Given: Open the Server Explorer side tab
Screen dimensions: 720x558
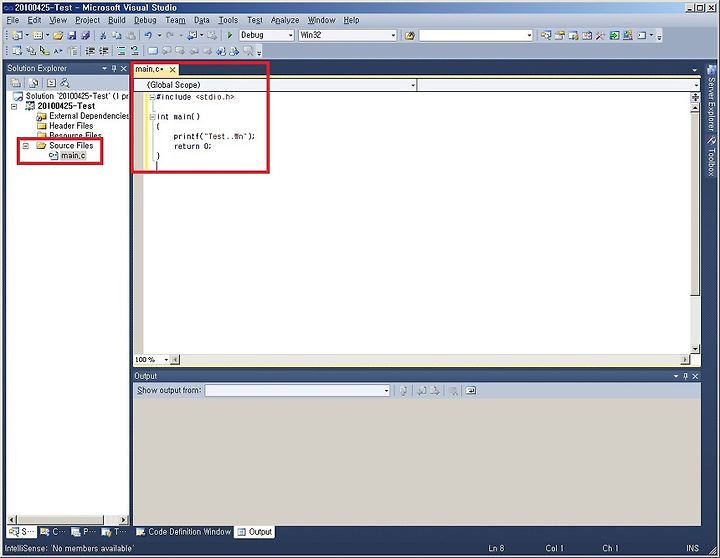Looking at the screenshot, I should click(x=711, y=99).
